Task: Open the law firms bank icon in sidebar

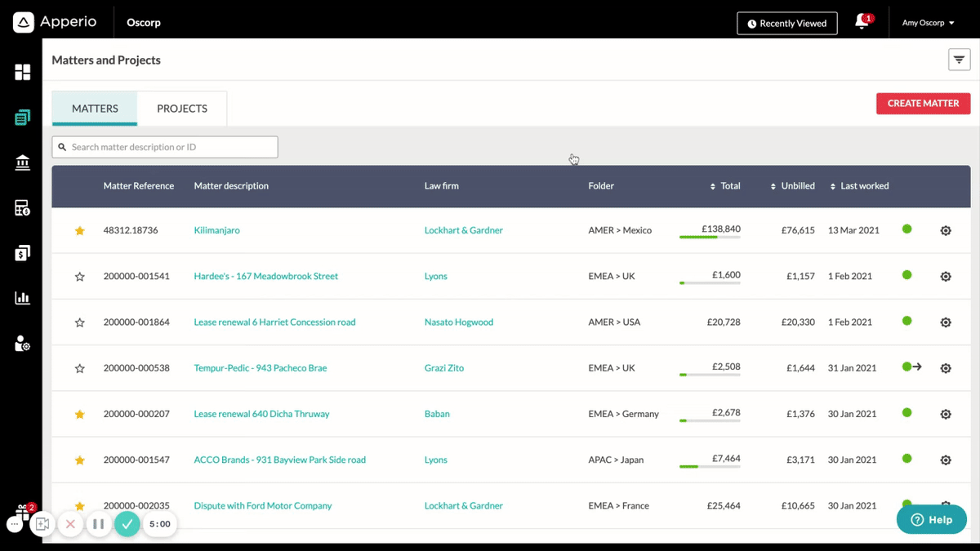Action: coord(22,163)
